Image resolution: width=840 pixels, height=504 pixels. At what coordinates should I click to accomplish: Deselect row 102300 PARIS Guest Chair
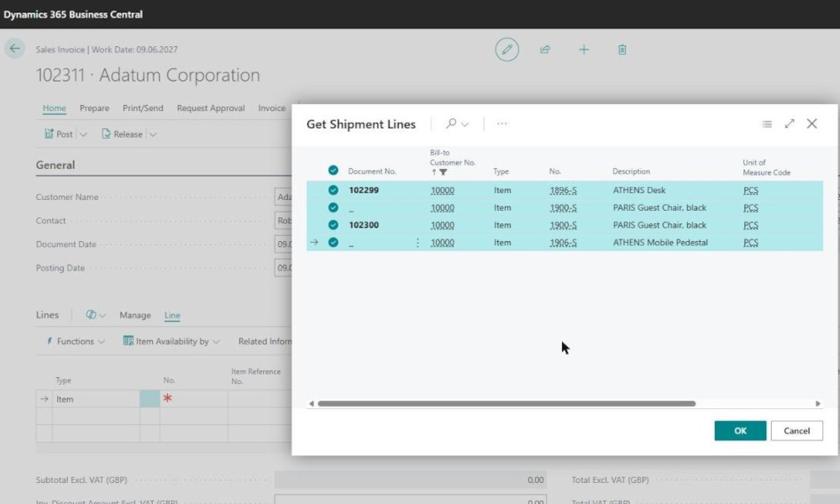coord(333,225)
